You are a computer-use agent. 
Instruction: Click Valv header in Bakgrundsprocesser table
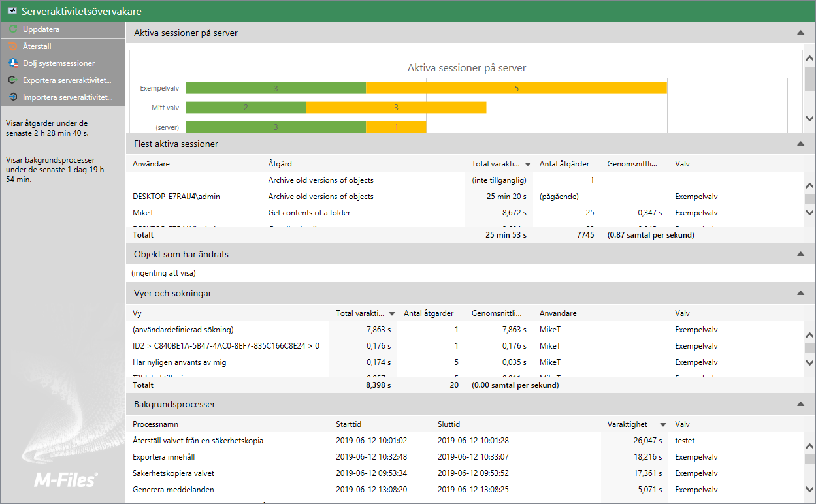tap(682, 424)
